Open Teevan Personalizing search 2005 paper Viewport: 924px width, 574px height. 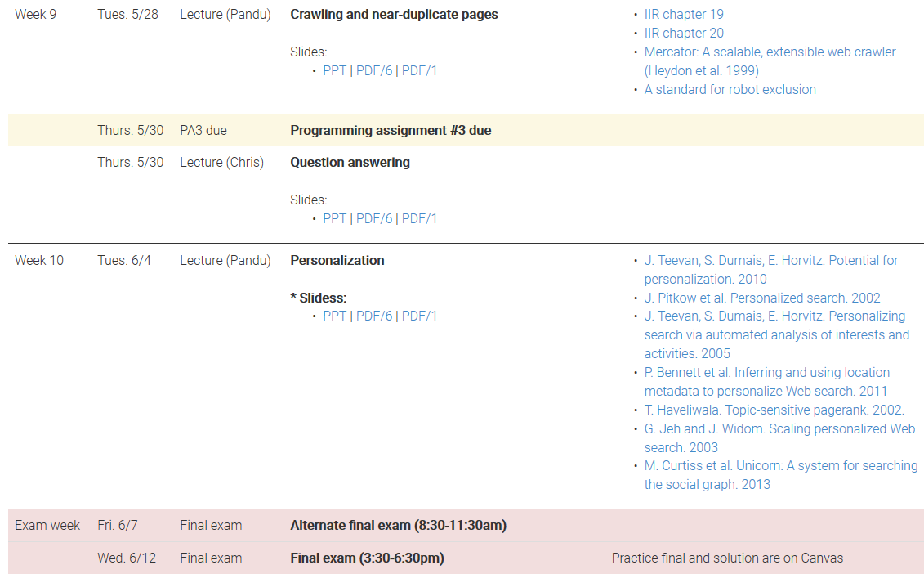(x=777, y=335)
